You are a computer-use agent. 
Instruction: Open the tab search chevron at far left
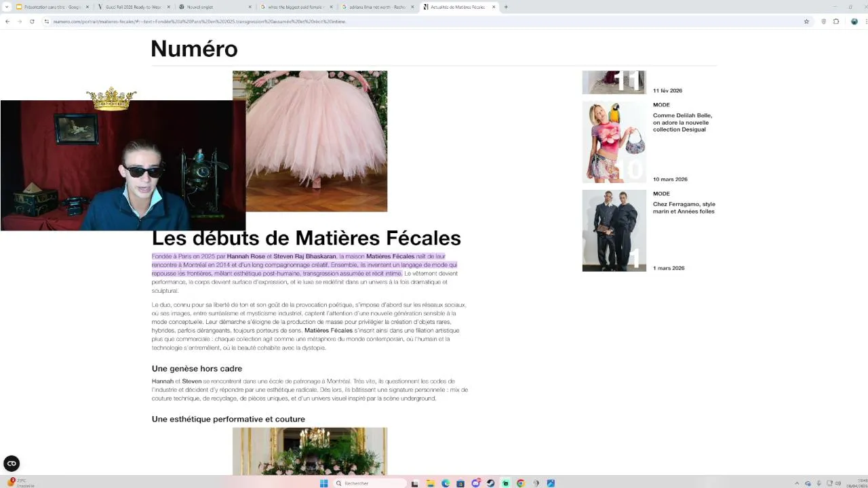coord(6,7)
